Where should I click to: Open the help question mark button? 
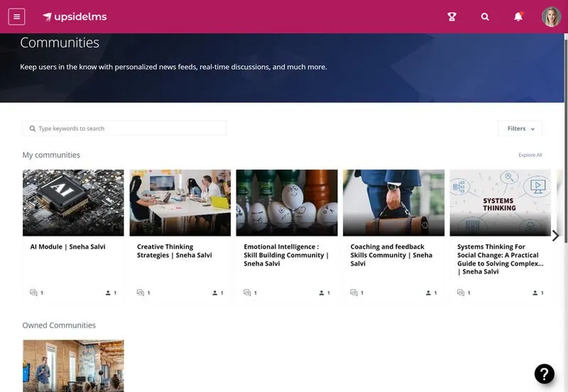click(x=544, y=374)
